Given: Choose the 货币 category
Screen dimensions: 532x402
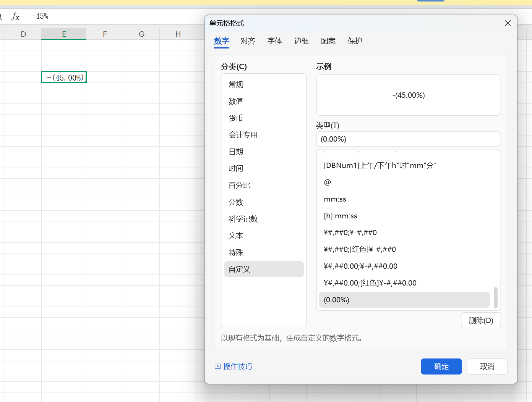Looking at the screenshot, I should [264, 118].
